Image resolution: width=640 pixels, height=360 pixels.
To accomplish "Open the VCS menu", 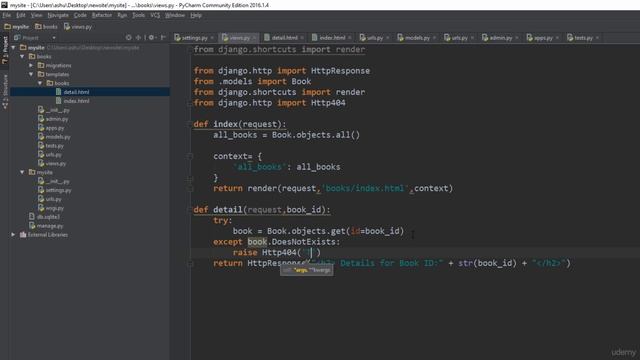I will tap(155, 16).
